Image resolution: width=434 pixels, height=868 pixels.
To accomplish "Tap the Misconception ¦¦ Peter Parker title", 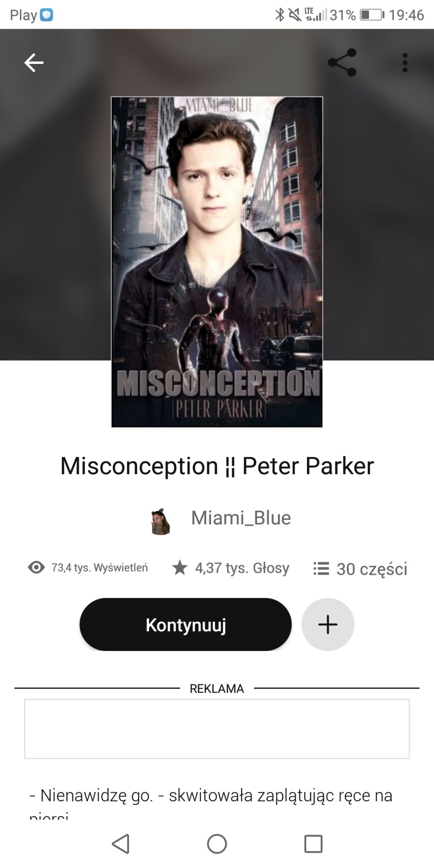I will coord(217,466).
